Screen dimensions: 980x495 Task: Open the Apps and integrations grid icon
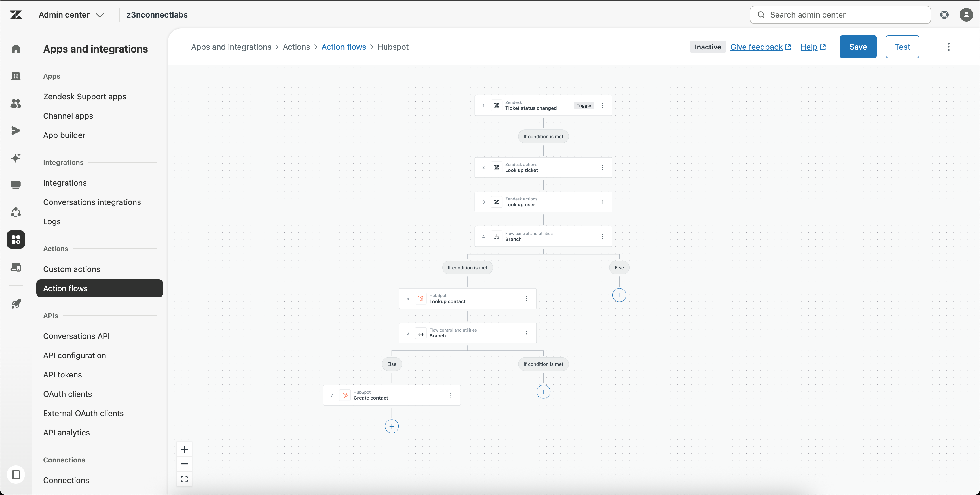[x=16, y=240]
